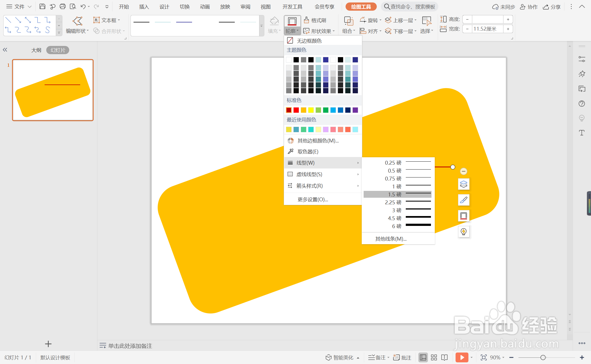
Task: Open the 形状效果 shape effects dropdown
Action: (x=319, y=31)
